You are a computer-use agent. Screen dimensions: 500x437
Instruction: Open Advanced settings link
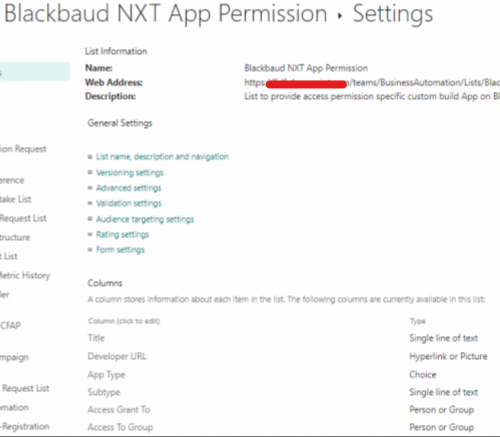point(128,188)
